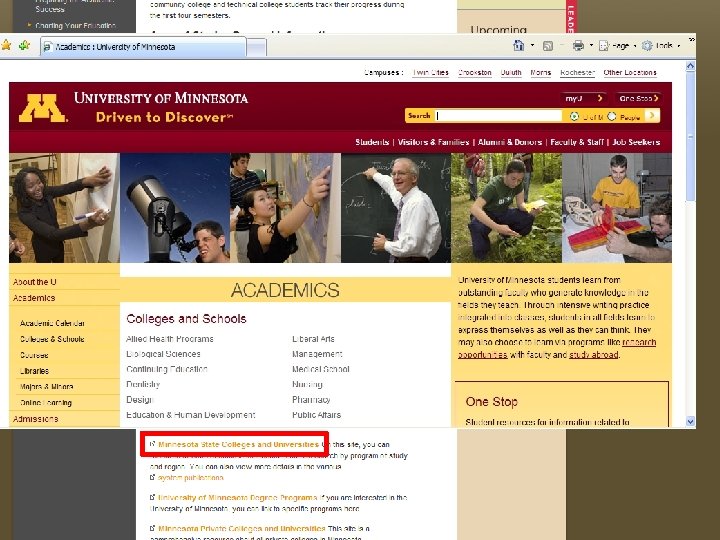The width and height of the screenshot is (720, 540).
Task: Open the Pharmacy college link
Action: [x=311, y=399]
